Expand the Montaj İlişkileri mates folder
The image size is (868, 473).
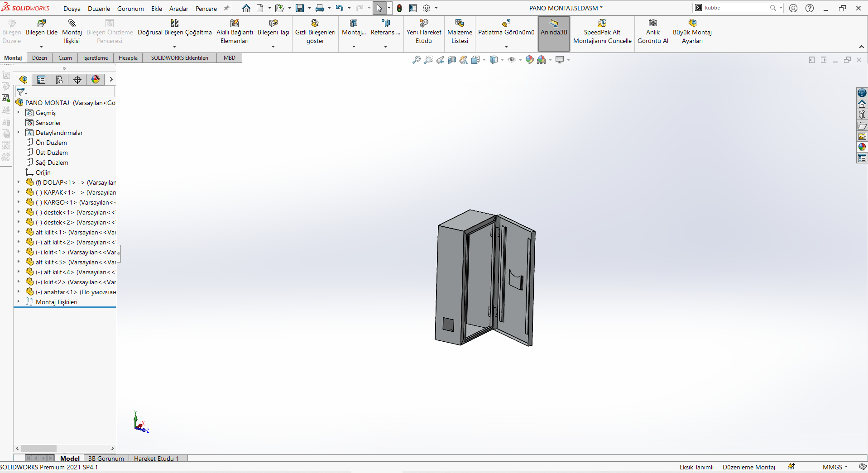[x=19, y=301]
